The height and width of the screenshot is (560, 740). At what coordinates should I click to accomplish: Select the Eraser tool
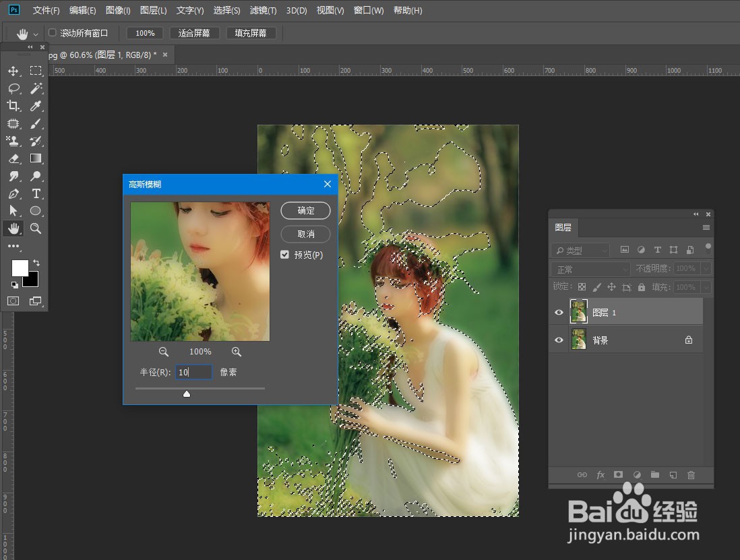(x=13, y=158)
